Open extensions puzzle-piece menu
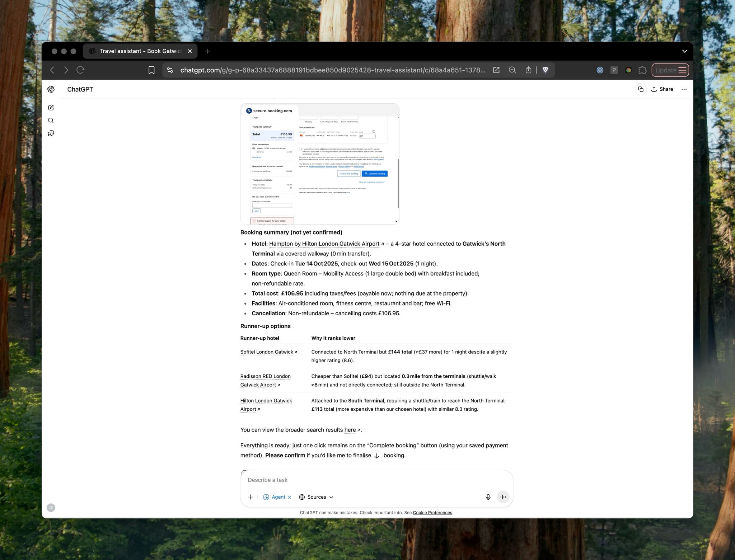This screenshot has width=735, height=560. click(x=642, y=70)
